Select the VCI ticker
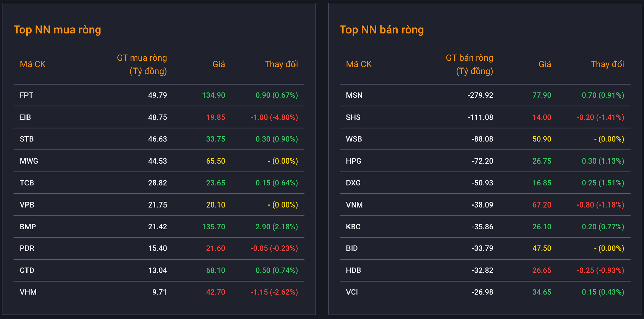 pyautogui.click(x=352, y=292)
